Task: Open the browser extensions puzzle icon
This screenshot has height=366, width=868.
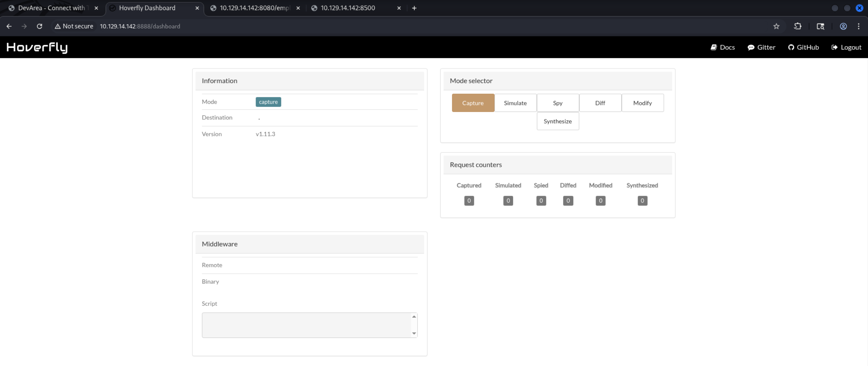Action: (797, 26)
